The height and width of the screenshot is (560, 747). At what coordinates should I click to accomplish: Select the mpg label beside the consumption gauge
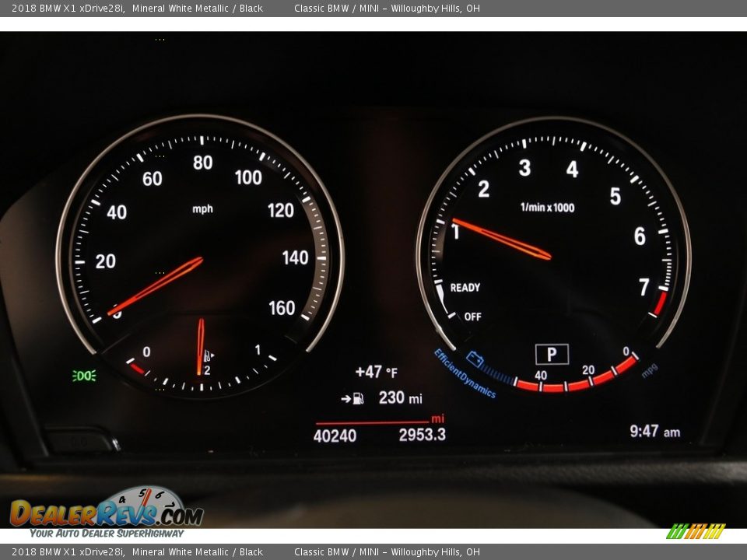(649, 370)
